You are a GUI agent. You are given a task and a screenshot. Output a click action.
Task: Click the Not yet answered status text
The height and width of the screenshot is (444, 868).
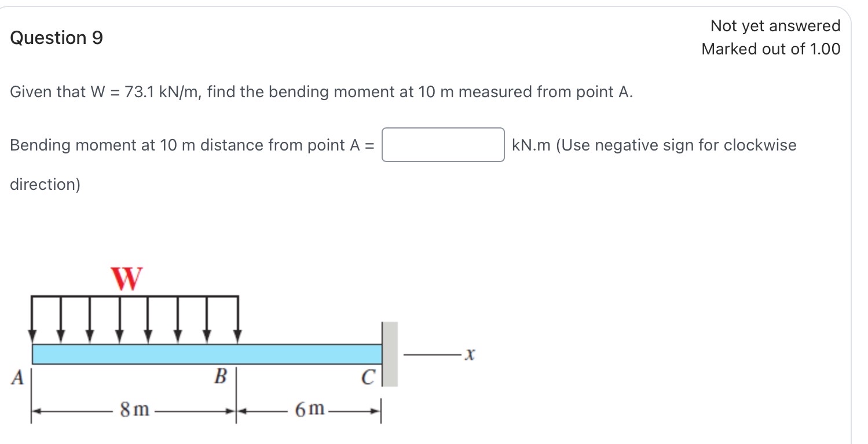pos(776,25)
